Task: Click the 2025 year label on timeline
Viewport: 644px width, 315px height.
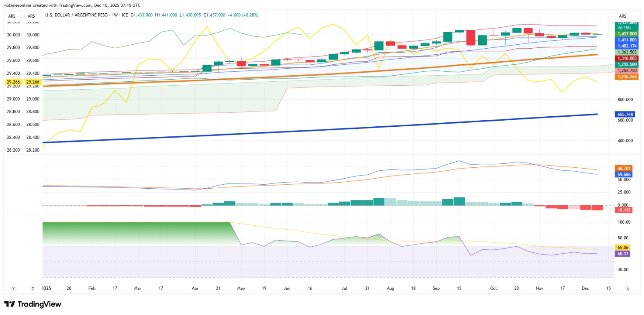Action: [47, 288]
